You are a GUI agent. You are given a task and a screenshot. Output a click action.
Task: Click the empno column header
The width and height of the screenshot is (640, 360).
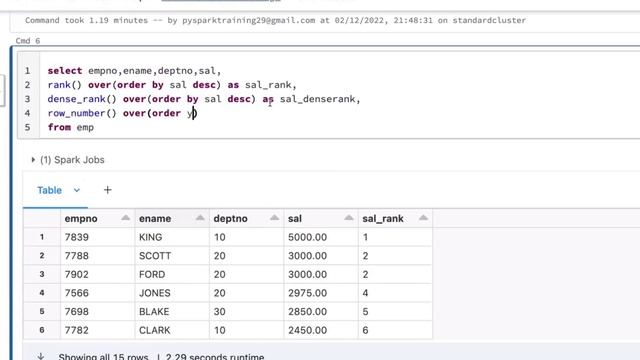(98, 218)
